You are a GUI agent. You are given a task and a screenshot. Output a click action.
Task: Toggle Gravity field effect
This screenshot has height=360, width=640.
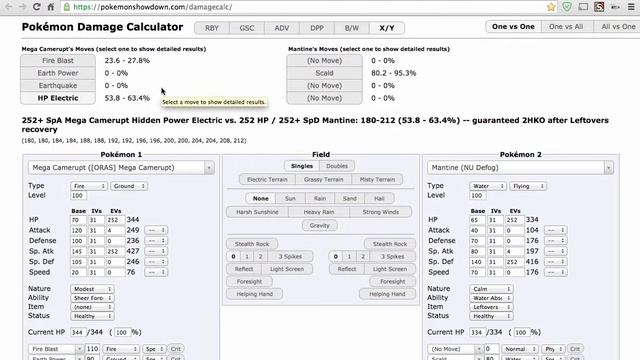pyautogui.click(x=320, y=225)
